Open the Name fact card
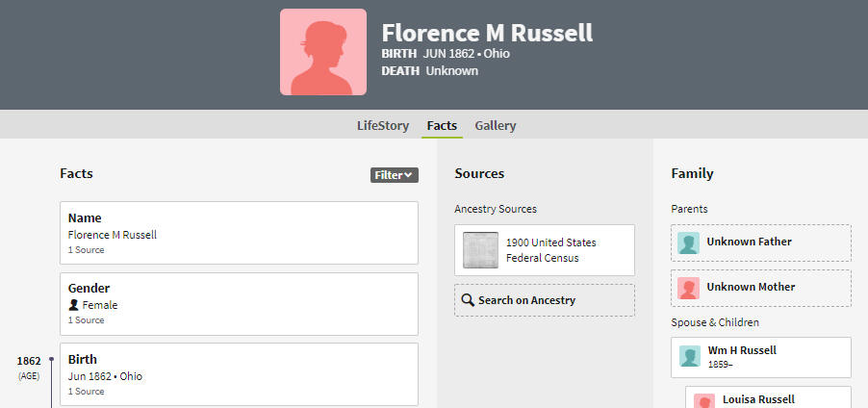Viewport: 868px width, 408px height. (x=240, y=233)
